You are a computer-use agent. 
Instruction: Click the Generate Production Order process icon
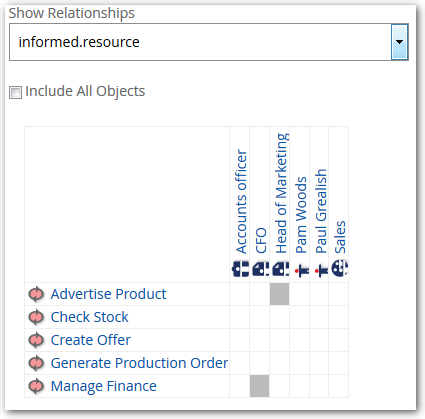(36, 363)
